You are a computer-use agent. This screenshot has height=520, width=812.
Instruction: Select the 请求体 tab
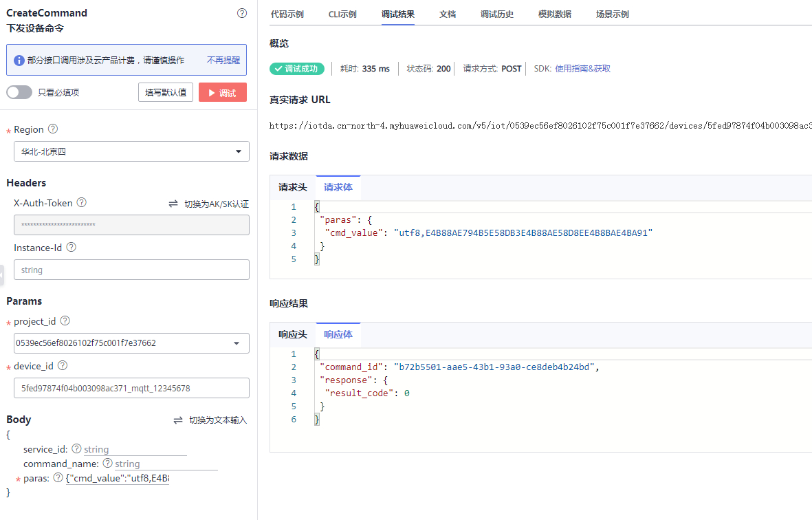click(338, 188)
